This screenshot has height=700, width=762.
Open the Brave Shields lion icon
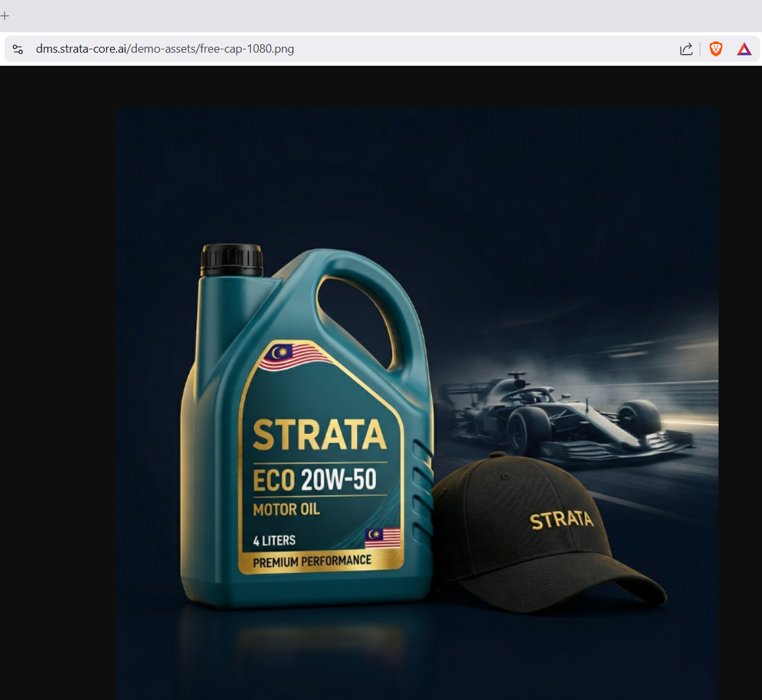coord(715,49)
